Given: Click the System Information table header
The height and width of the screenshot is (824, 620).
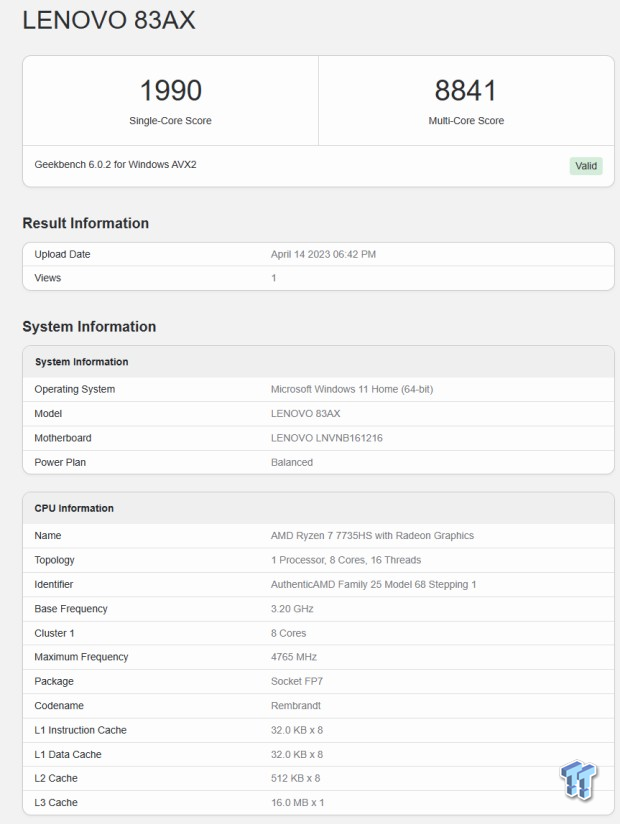Looking at the screenshot, I should click(x=81, y=362).
